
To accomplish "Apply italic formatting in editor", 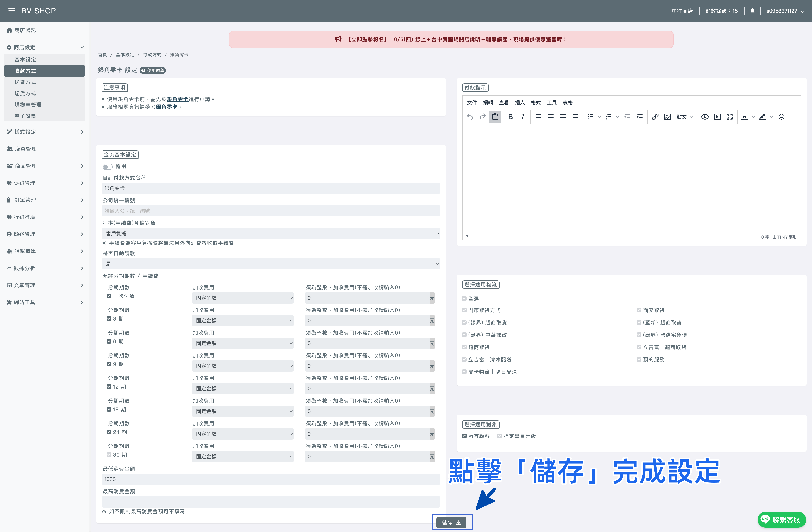I will 523,117.
